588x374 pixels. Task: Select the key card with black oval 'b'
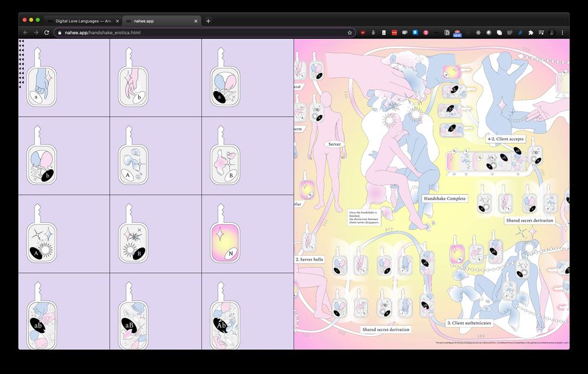pyautogui.click(x=42, y=155)
